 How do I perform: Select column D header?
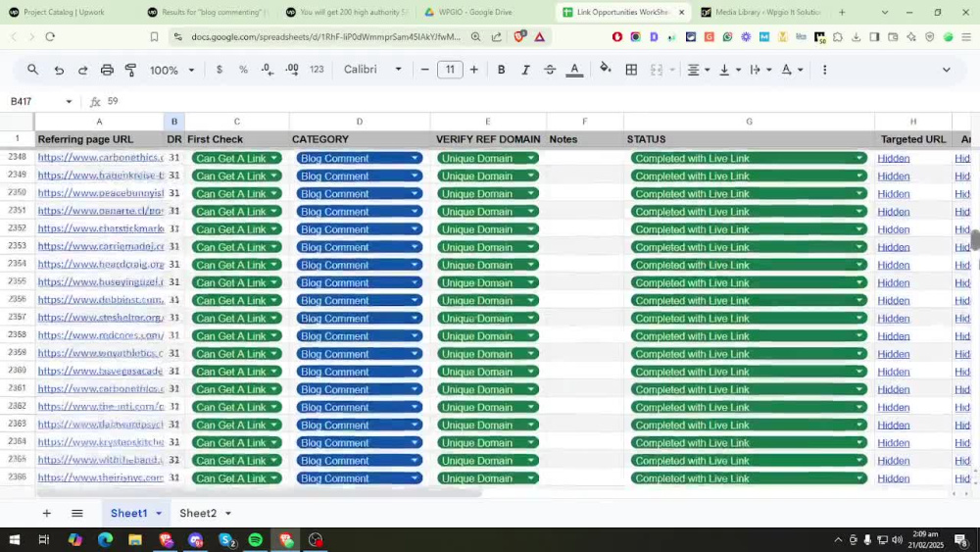click(x=360, y=122)
